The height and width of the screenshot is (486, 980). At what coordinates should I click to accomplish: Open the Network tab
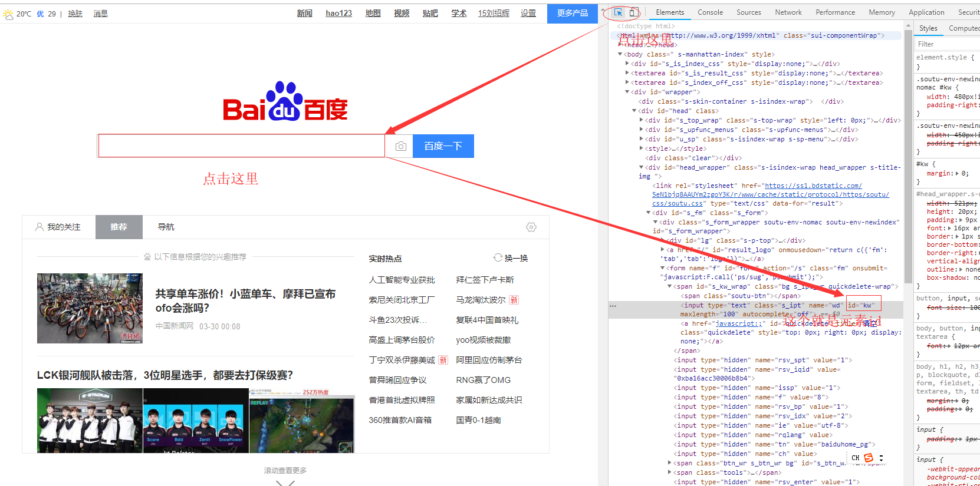788,12
